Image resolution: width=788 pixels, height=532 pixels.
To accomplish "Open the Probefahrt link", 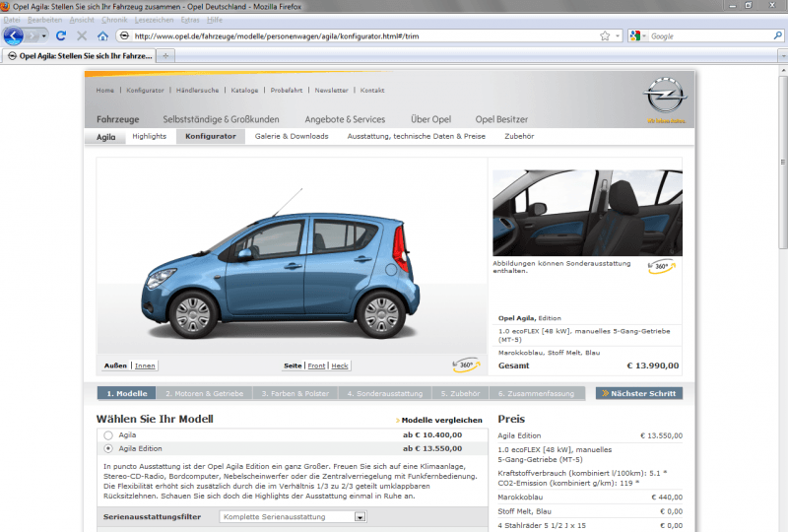I will tap(287, 91).
